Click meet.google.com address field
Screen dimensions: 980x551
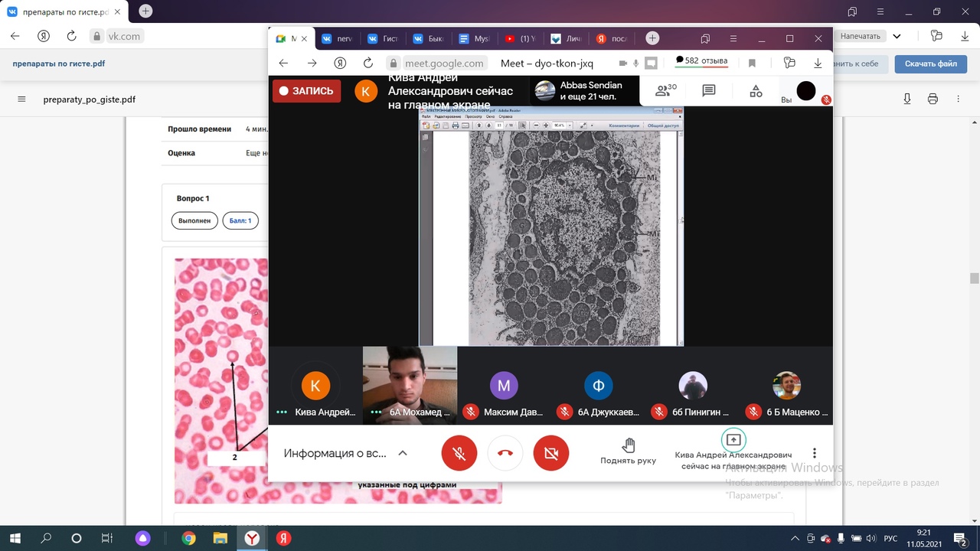click(x=445, y=64)
